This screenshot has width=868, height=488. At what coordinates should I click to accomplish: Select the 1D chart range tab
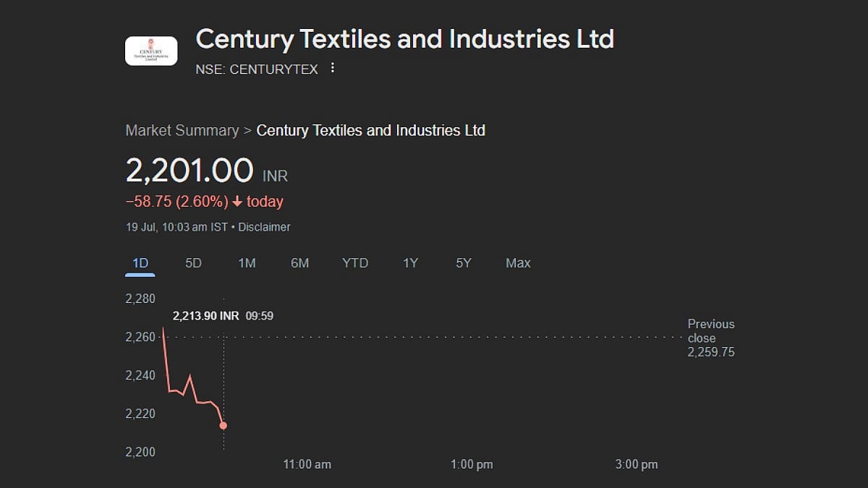tap(140, 263)
